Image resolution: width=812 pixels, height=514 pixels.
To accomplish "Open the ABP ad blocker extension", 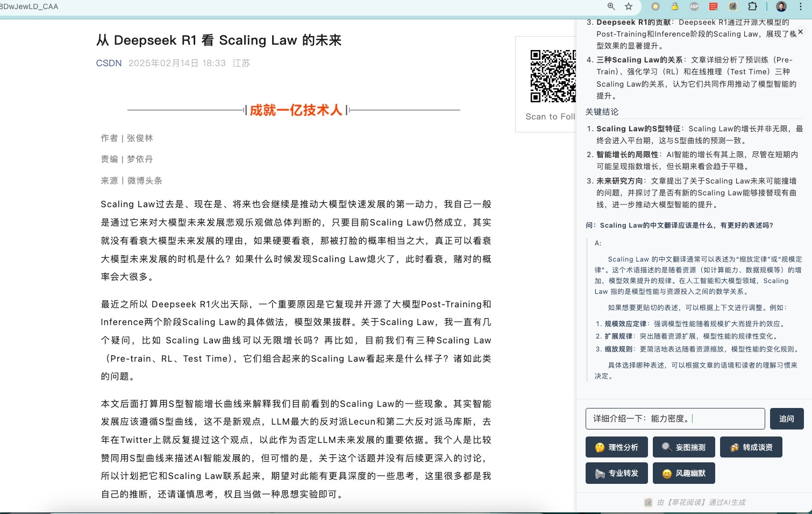I will tap(694, 6).
